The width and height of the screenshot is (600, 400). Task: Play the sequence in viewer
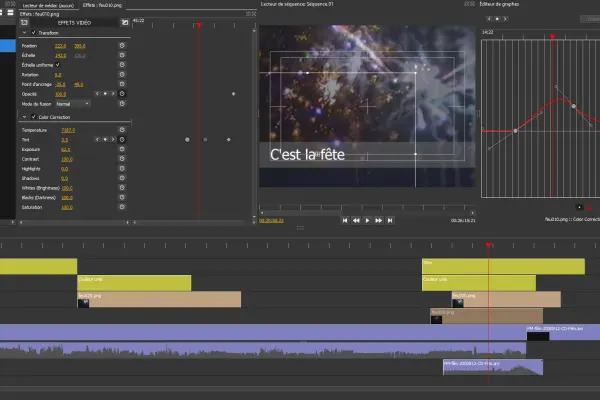tap(367, 220)
